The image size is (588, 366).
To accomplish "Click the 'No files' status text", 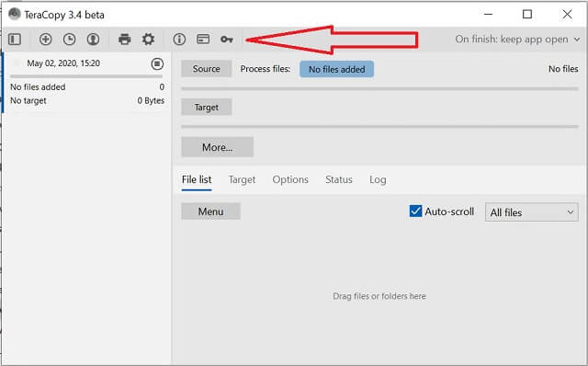I will click(x=563, y=69).
